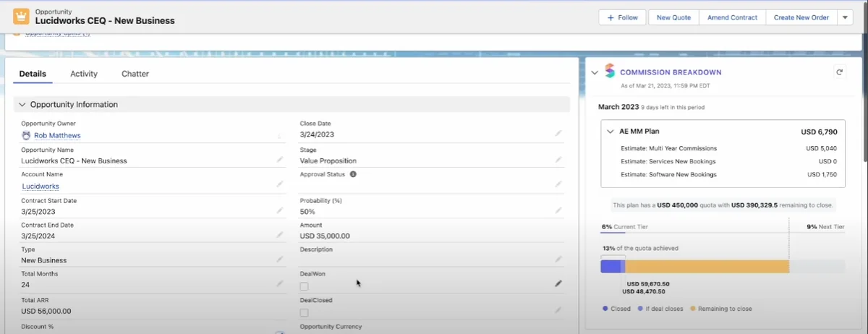
Task: Click Estimate: Multi Year Commissions row
Action: 728,149
